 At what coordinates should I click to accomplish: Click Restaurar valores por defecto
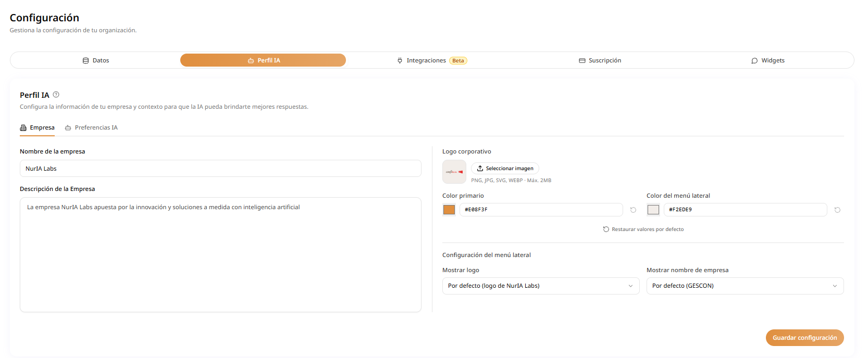[x=643, y=229]
